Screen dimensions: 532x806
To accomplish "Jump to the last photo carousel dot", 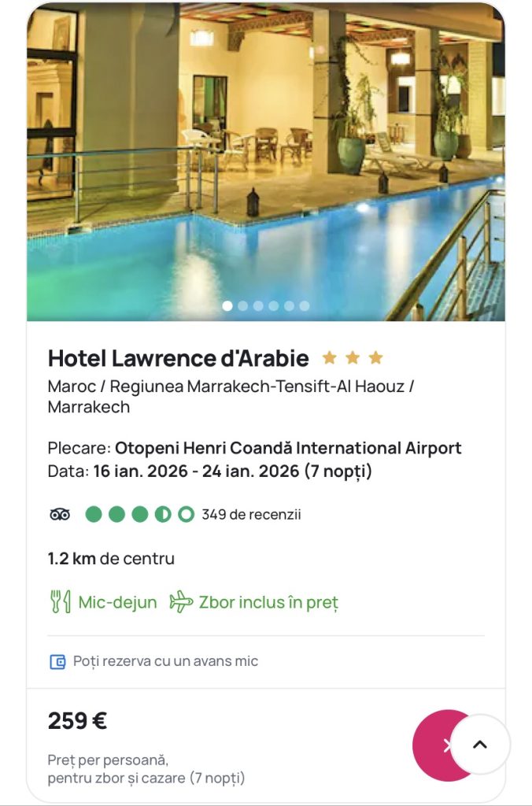I will 305,306.
